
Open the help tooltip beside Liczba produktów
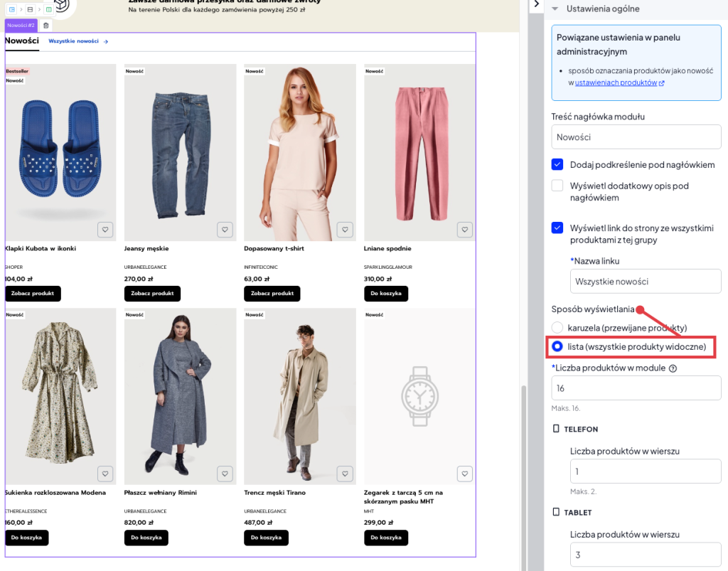pyautogui.click(x=673, y=368)
